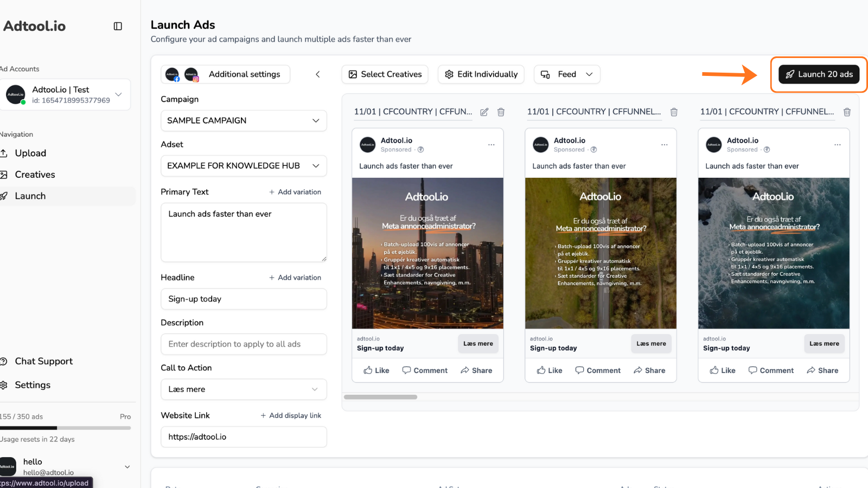Click the horizontal scrollbar under the ad previews
The image size is (868, 488).
pos(380,397)
